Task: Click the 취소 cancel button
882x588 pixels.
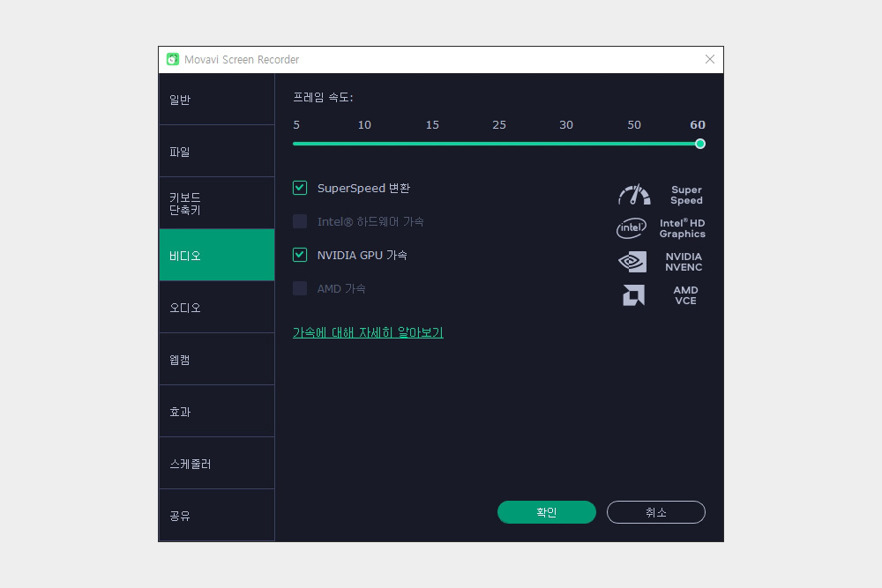Action: click(656, 512)
